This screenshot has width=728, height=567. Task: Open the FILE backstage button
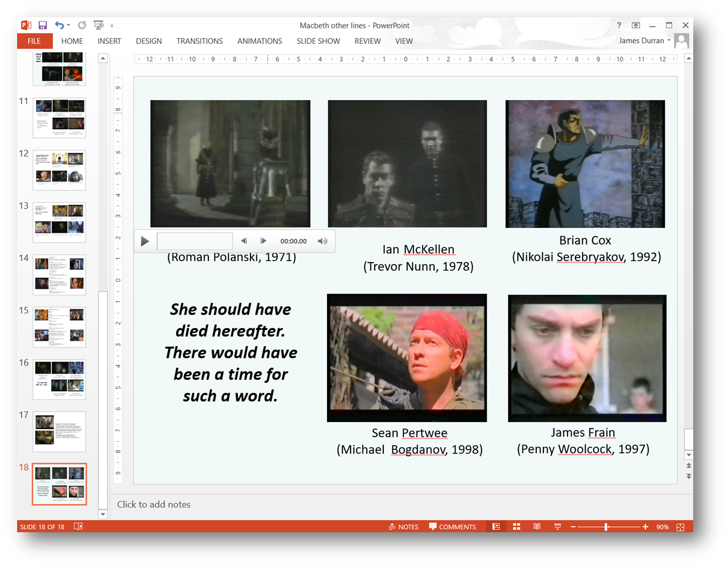click(34, 41)
